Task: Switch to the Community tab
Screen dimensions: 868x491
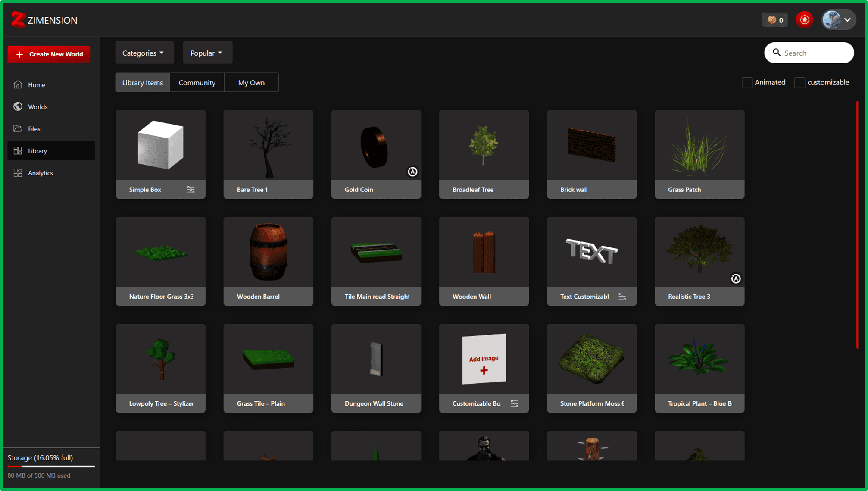Action: pyautogui.click(x=197, y=82)
